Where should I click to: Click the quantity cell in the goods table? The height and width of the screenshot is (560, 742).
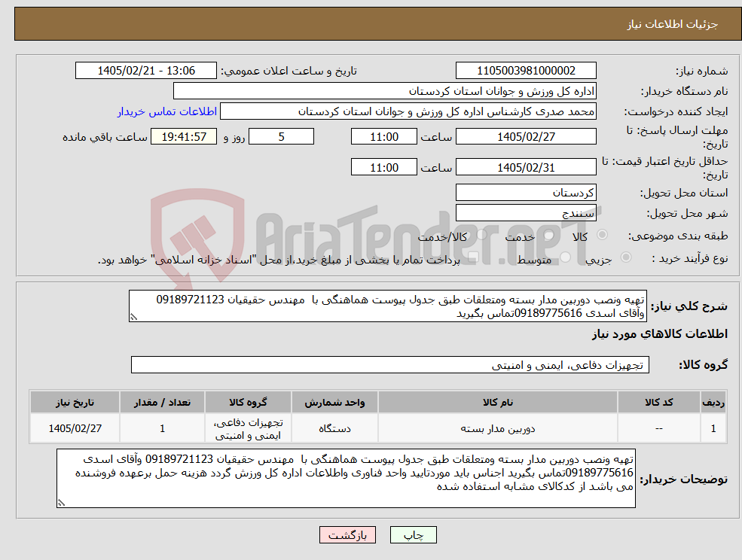162,428
